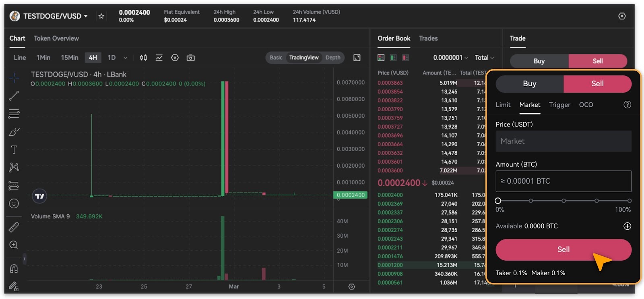Select the ruler measure tool

pyautogui.click(x=14, y=227)
